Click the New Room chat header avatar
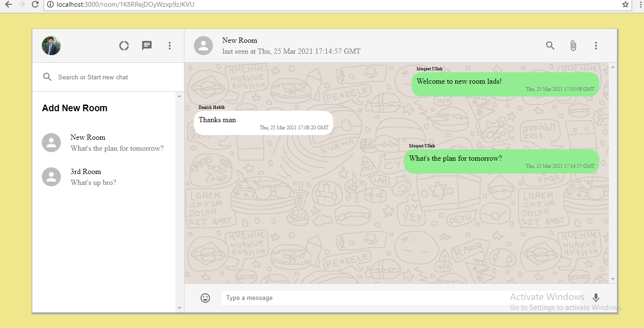644x328 pixels. [203, 45]
